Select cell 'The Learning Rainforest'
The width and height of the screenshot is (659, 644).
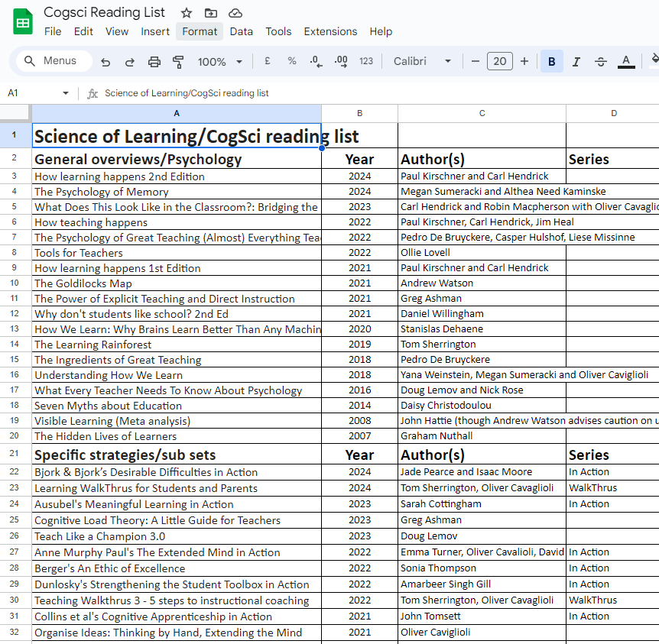[x=177, y=345]
